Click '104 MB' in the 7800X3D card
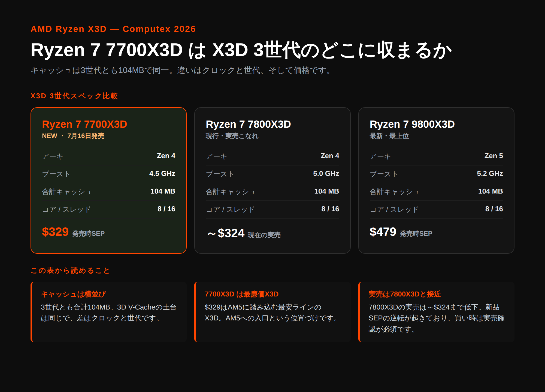545x392 pixels. tap(326, 191)
